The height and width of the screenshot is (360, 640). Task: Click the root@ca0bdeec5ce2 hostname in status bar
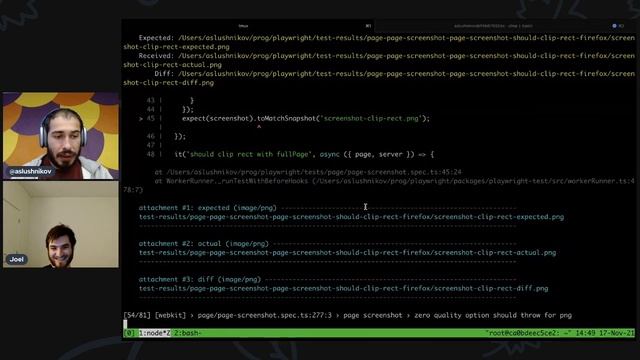[528, 333]
